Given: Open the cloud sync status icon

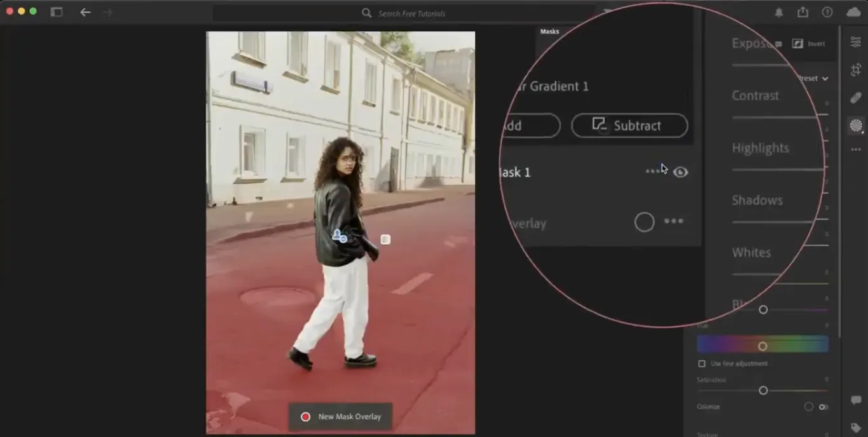Looking at the screenshot, I should tap(853, 13).
